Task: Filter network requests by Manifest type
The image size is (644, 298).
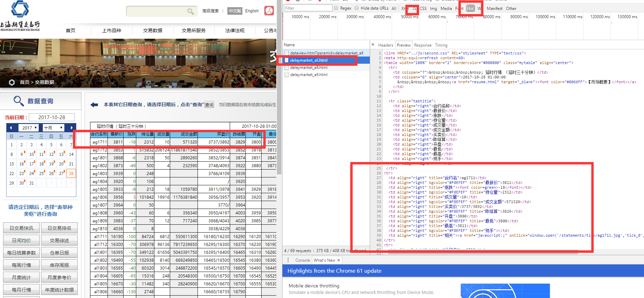Action: click(495, 9)
